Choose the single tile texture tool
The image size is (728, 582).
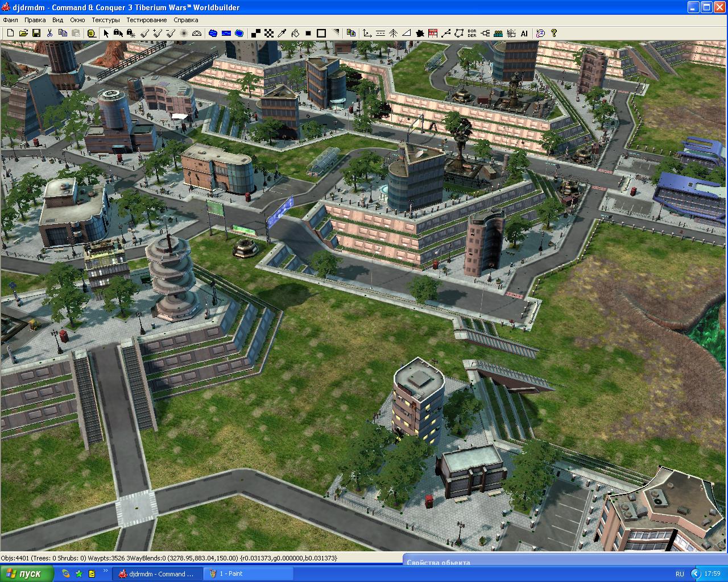point(256,34)
